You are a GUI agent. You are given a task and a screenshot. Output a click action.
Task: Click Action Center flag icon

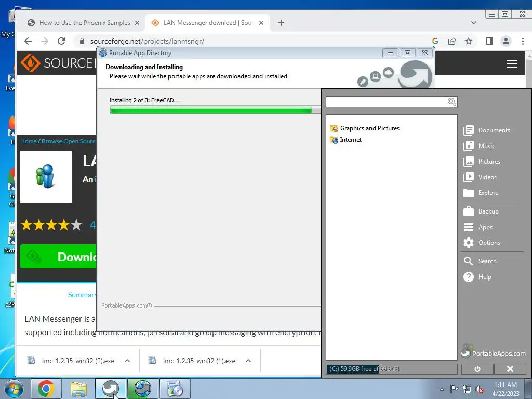(454, 389)
